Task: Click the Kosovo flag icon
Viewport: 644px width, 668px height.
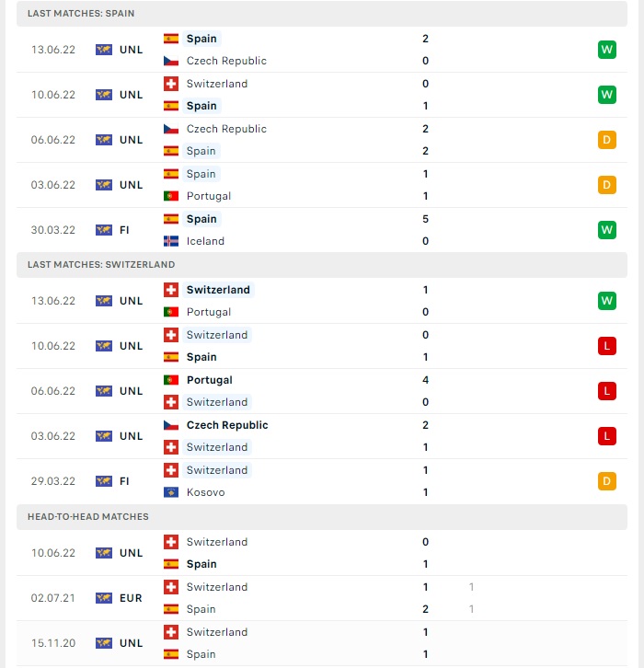Action: pyautogui.click(x=171, y=492)
